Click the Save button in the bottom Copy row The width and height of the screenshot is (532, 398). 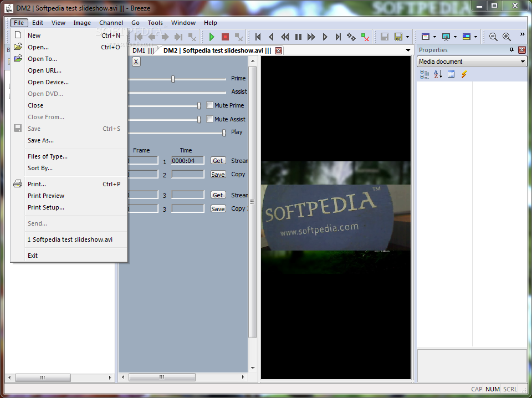[218, 208]
